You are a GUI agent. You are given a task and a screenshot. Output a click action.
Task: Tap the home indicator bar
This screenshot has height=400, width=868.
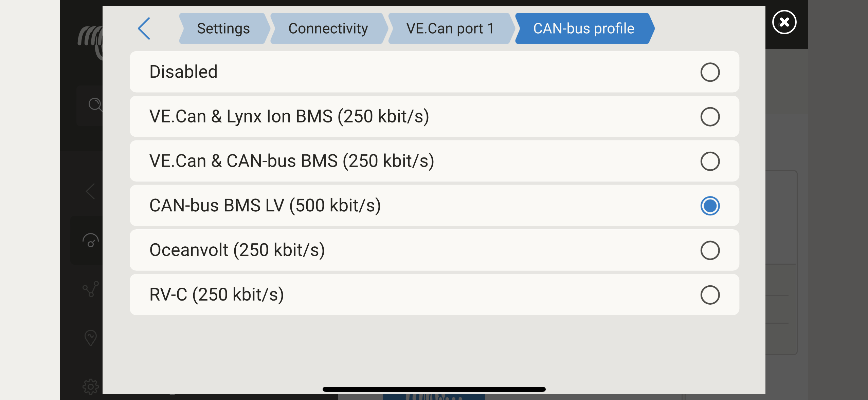click(434, 389)
